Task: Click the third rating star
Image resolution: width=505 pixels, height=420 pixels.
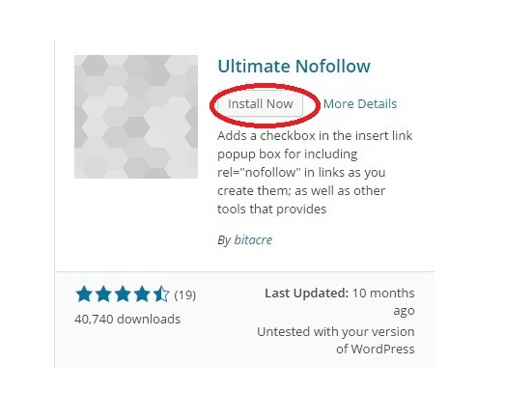Action: (123, 294)
